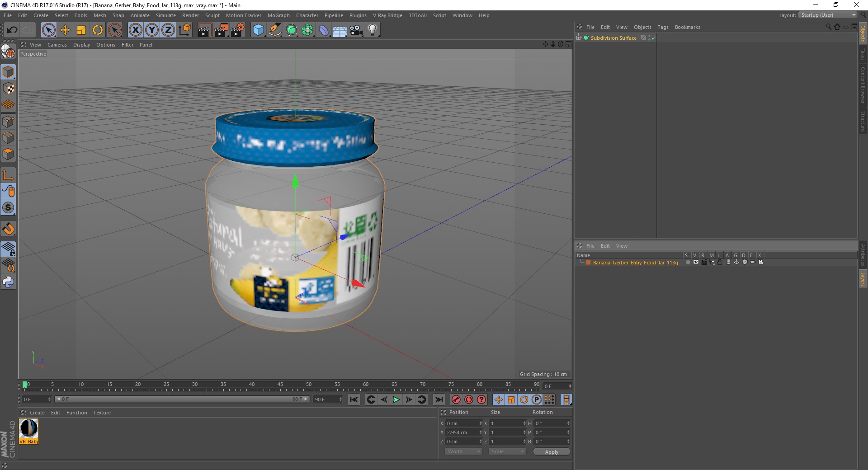
Task: Click the Y position input field
Action: pyautogui.click(x=464, y=432)
